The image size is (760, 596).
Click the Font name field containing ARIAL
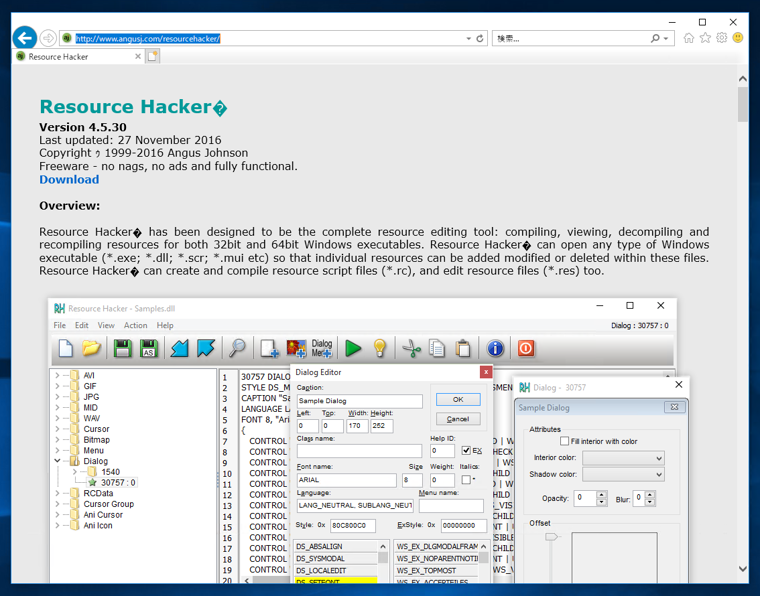(347, 480)
